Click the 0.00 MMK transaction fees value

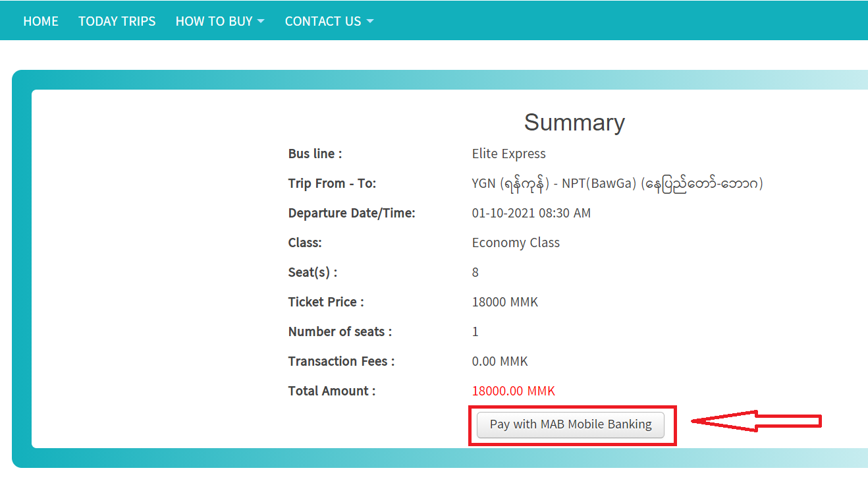(500, 361)
